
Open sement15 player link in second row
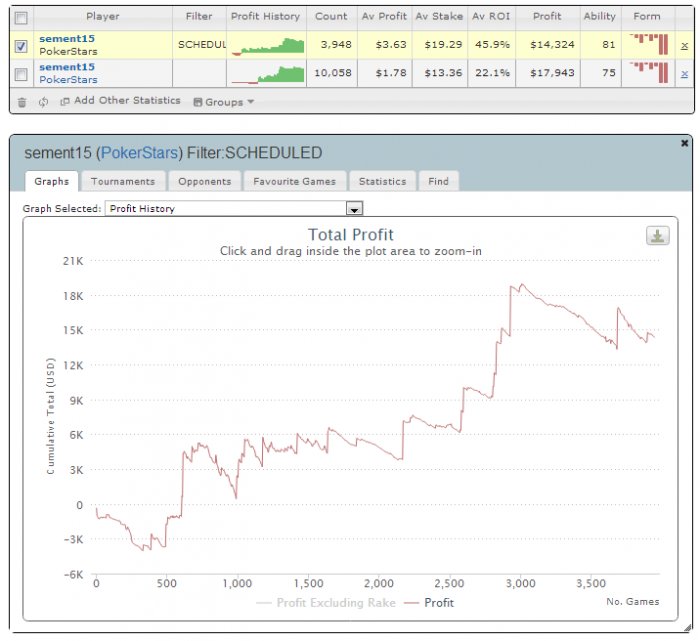(x=67, y=67)
